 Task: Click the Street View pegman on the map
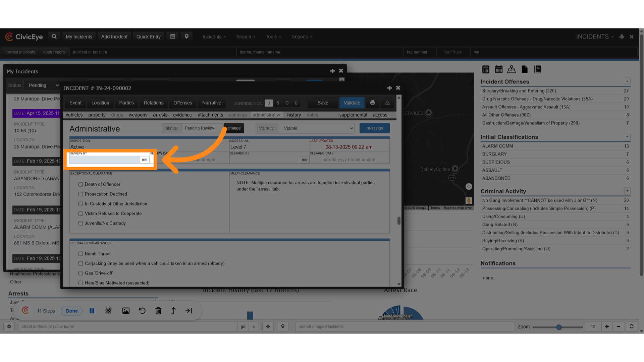coord(469,200)
